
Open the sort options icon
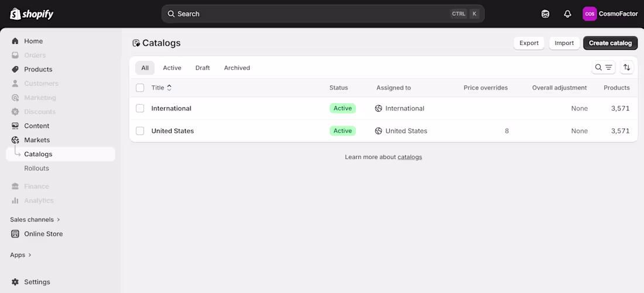[627, 68]
